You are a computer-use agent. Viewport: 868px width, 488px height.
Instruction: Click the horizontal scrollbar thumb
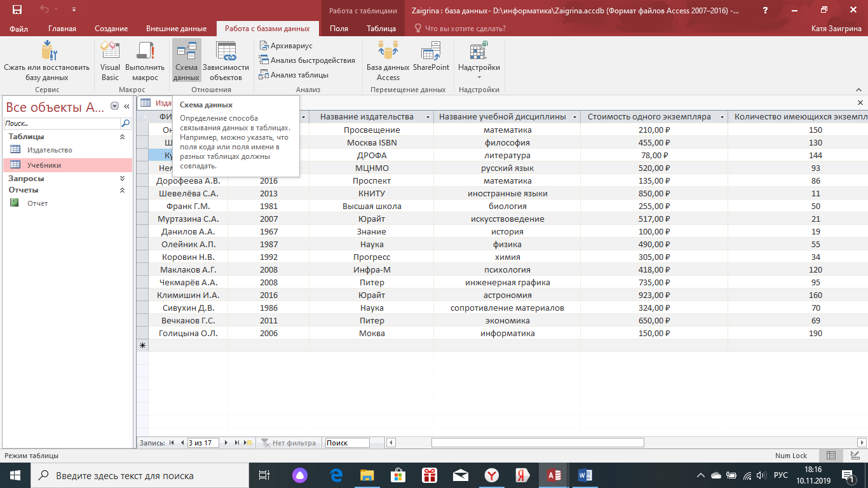(x=538, y=443)
